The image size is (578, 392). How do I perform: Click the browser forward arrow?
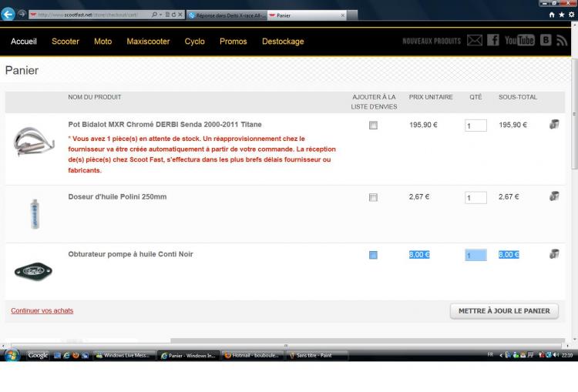22,14
